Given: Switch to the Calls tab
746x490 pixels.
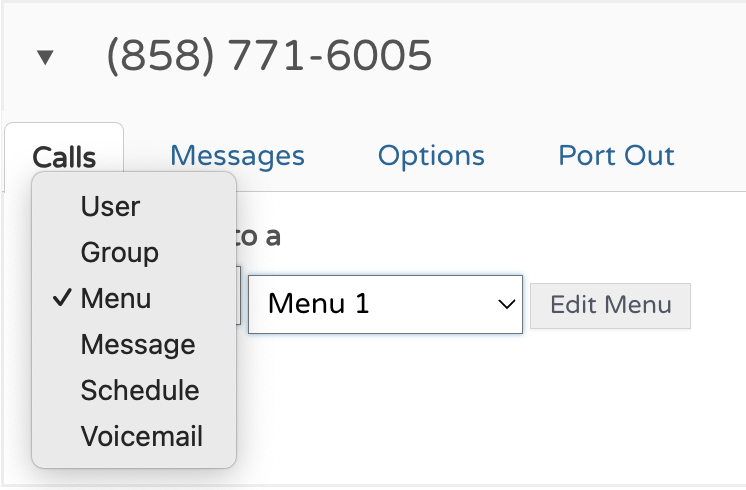Looking at the screenshot, I should pos(64,157).
